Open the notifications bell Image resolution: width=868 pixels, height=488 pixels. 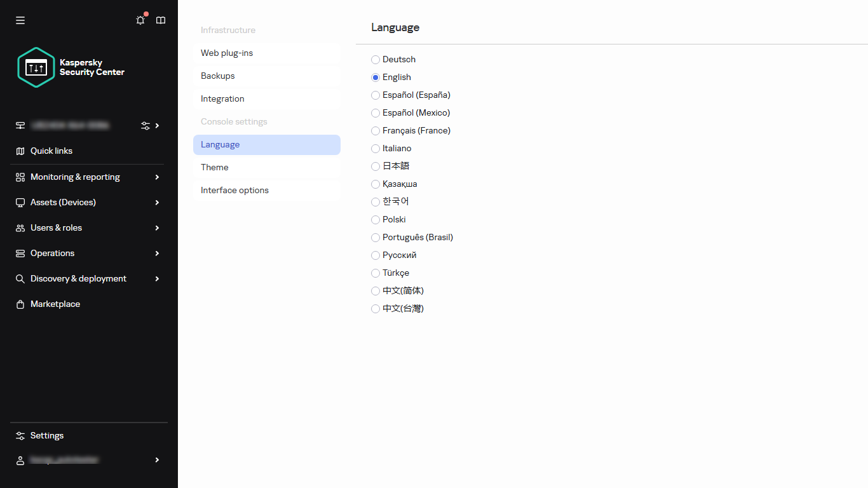140,20
